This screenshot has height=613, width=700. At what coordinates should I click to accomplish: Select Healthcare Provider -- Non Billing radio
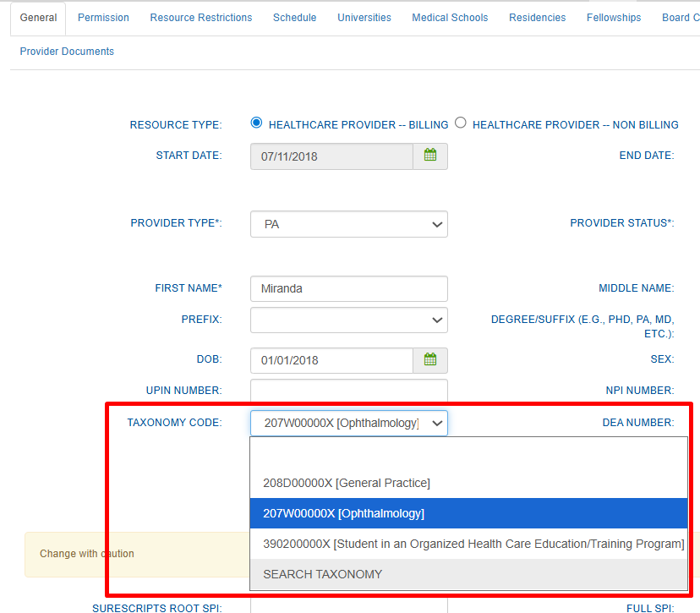pyautogui.click(x=461, y=123)
